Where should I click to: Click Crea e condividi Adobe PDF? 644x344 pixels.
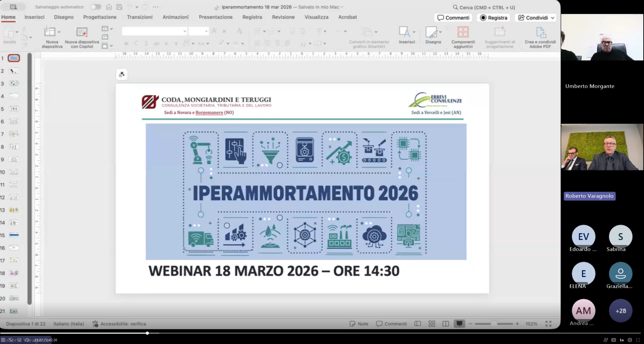click(x=540, y=37)
